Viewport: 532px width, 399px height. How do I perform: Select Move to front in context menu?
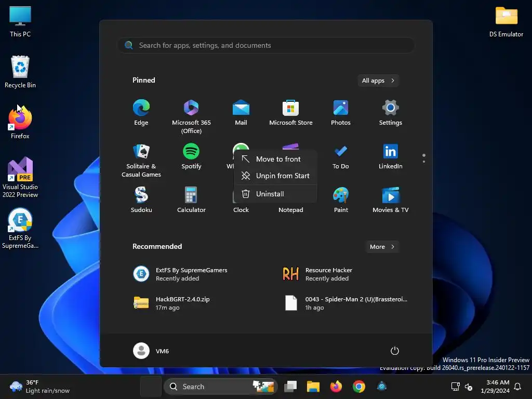point(275,159)
